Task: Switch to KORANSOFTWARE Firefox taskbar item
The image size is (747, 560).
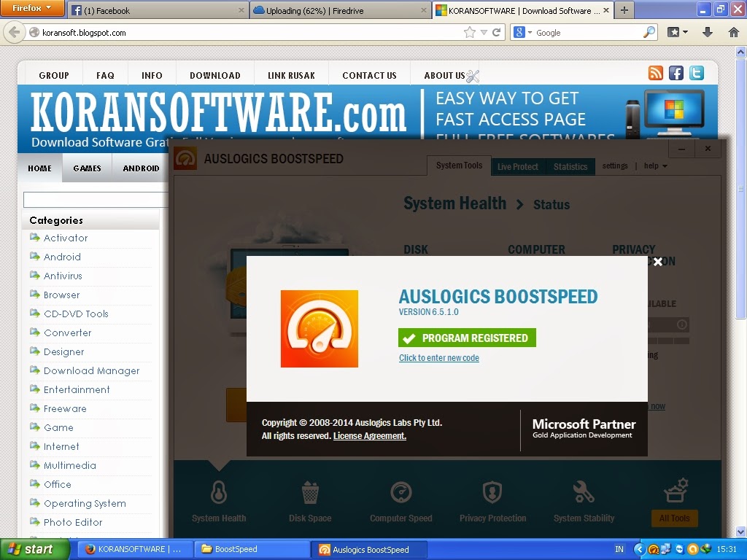Action: (135, 549)
